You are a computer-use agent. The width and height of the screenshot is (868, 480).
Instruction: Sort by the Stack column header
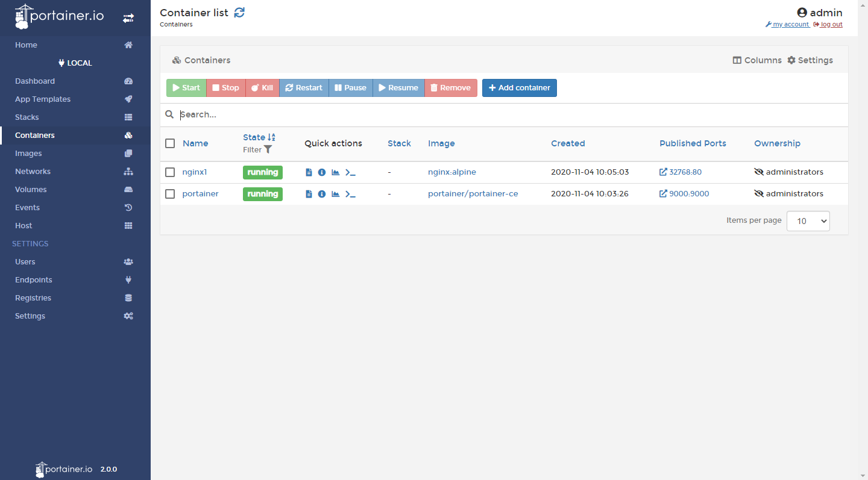(x=399, y=143)
